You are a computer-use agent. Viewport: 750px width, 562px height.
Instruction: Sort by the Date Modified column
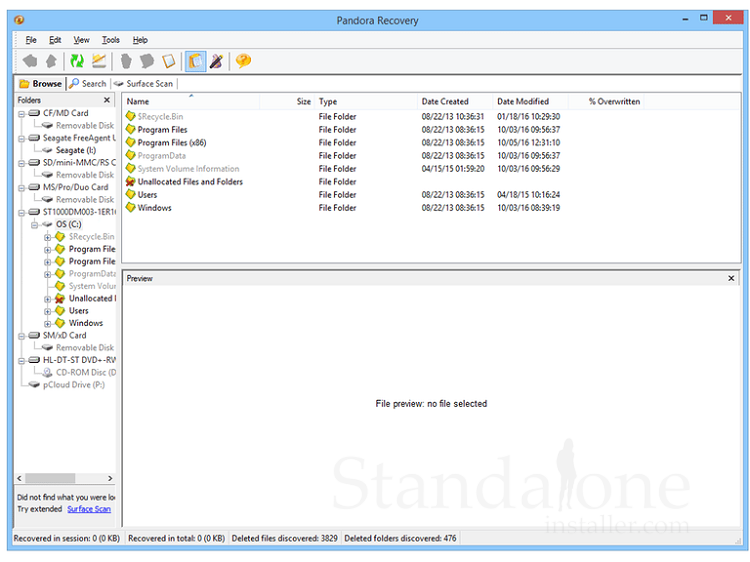pos(530,101)
